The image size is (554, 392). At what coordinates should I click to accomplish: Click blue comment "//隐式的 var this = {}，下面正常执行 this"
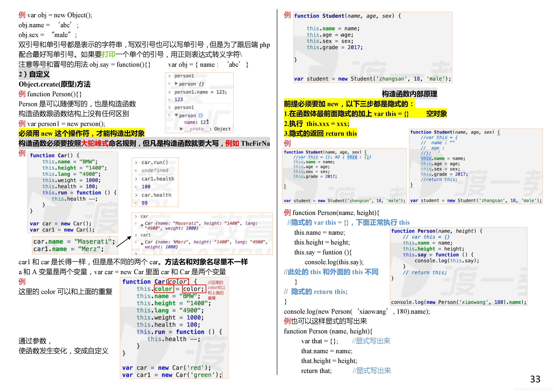click(348, 222)
